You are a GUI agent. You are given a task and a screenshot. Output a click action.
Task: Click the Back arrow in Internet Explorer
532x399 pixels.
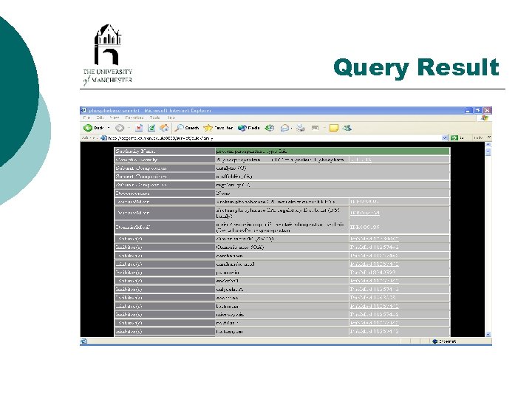pos(88,128)
